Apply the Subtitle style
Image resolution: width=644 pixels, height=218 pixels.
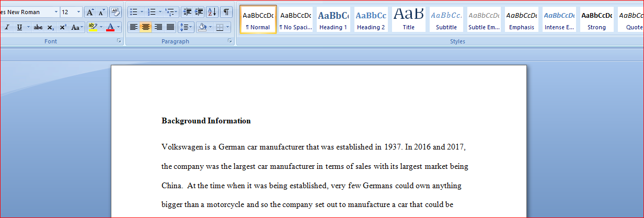click(446, 19)
